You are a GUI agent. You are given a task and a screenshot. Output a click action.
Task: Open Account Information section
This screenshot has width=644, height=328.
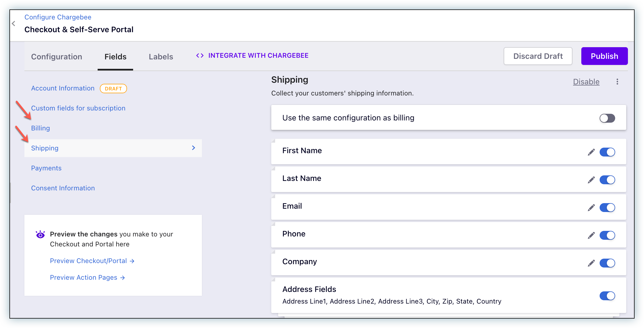coord(63,88)
